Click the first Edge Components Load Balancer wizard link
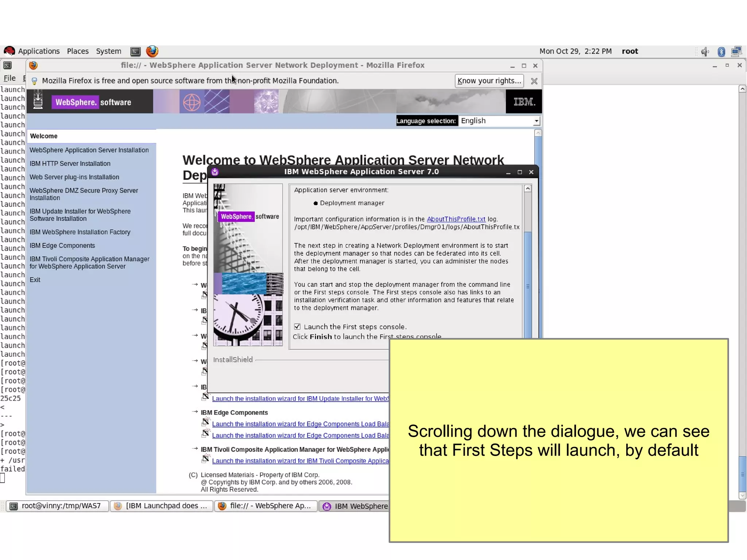The width and height of the screenshot is (747, 560). (300, 424)
